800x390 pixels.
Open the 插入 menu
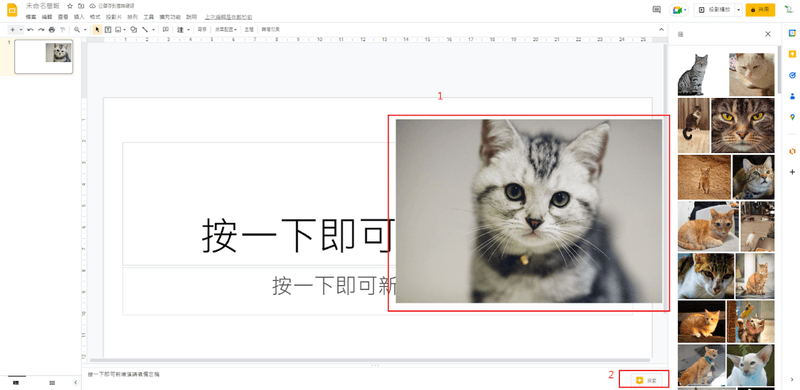point(79,17)
